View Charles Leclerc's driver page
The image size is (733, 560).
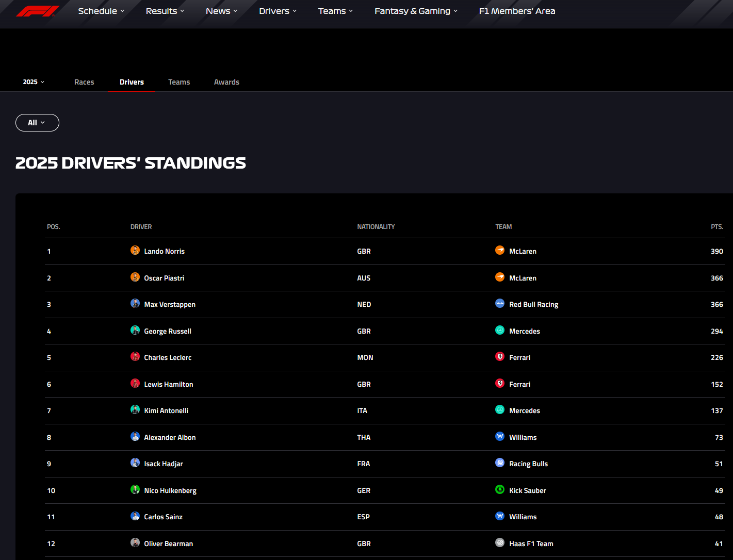point(168,357)
